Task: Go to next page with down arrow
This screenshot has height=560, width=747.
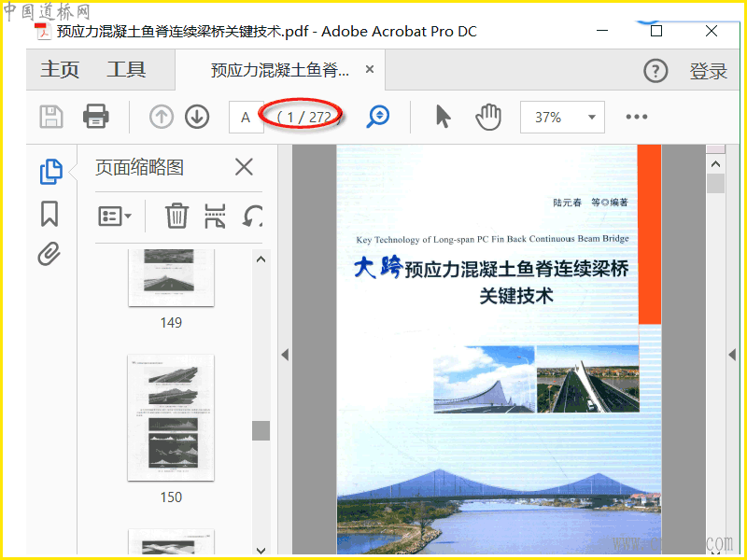Action: [197, 117]
